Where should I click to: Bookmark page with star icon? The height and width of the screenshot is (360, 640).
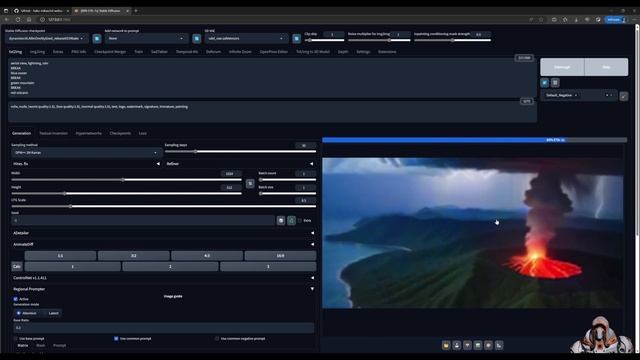(x=541, y=20)
